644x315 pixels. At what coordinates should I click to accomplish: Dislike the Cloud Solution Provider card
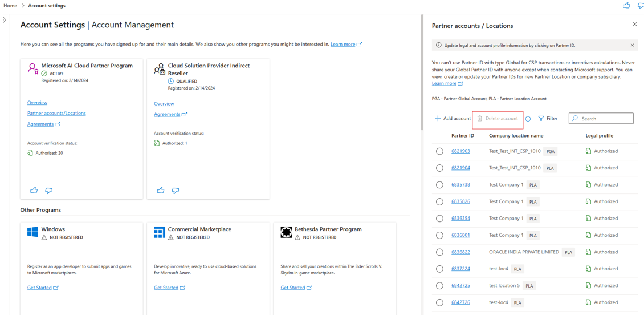click(x=176, y=190)
